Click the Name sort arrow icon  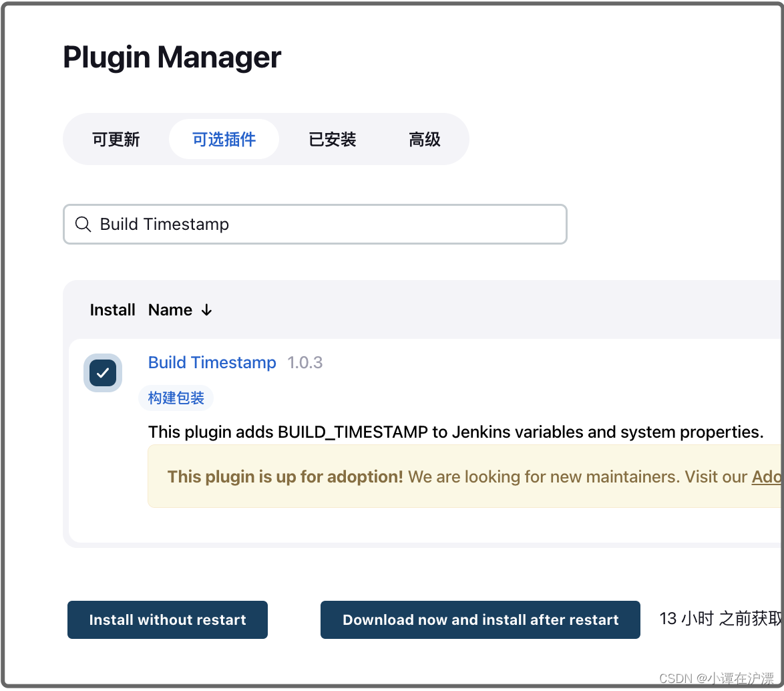coord(206,310)
